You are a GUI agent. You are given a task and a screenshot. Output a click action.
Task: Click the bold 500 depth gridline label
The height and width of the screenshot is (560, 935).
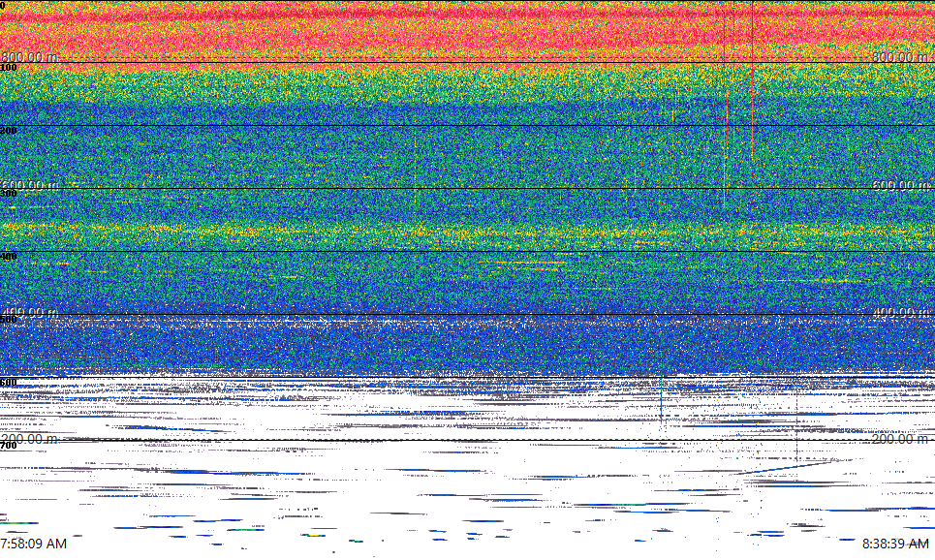coord(9,319)
